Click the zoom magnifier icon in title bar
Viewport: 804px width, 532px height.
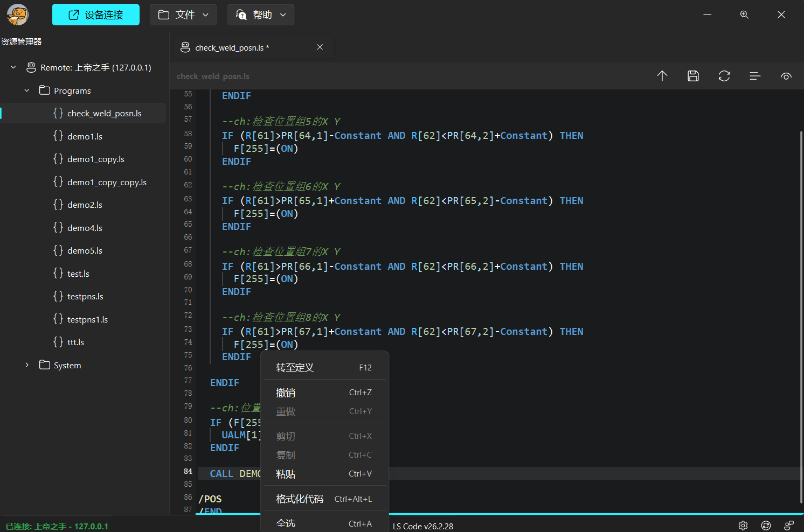click(x=744, y=15)
